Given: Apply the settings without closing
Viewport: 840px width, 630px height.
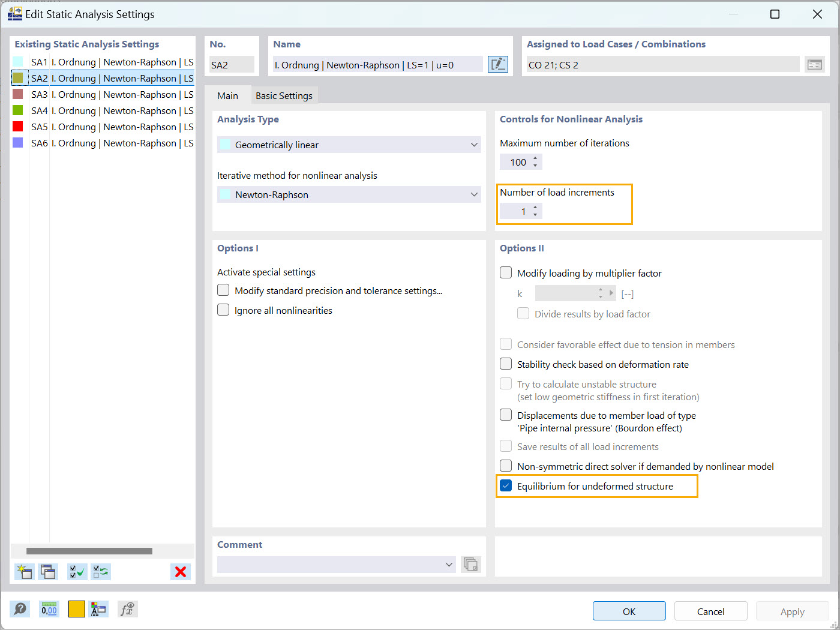Looking at the screenshot, I should [x=792, y=611].
